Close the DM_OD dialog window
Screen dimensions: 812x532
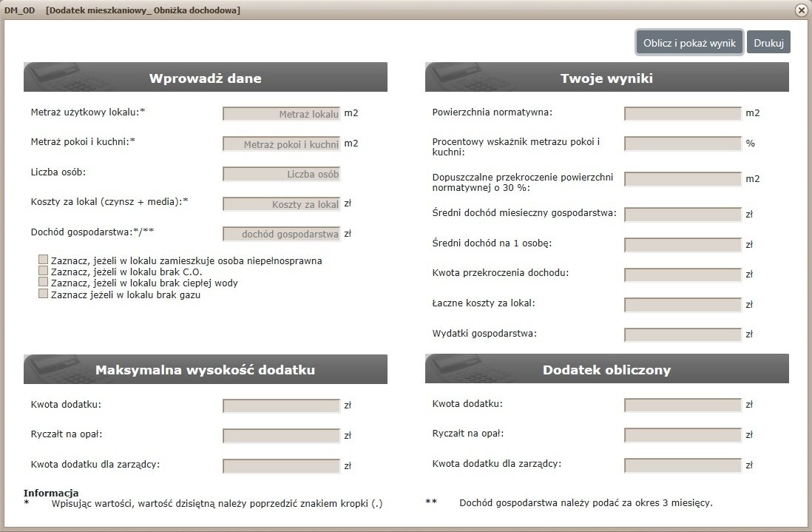point(801,10)
